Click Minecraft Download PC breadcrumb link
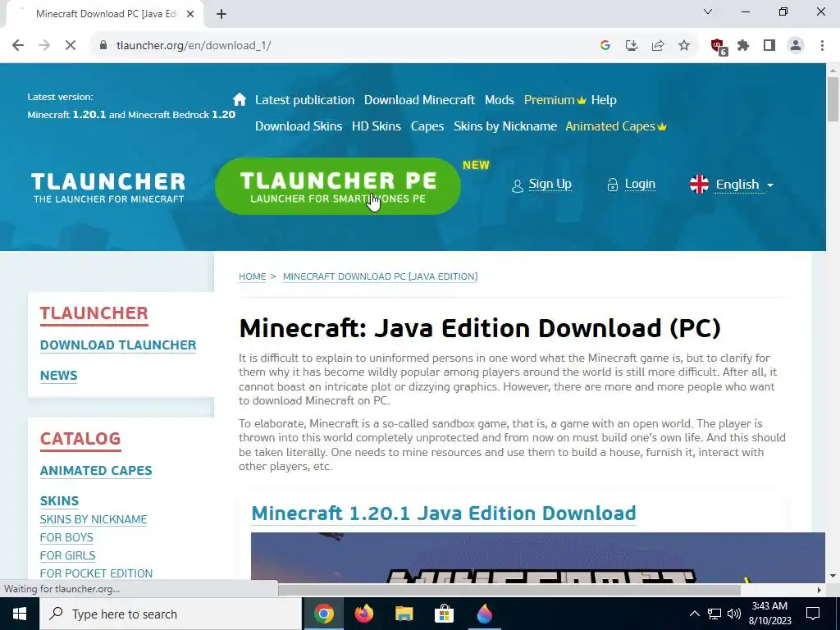 point(381,276)
